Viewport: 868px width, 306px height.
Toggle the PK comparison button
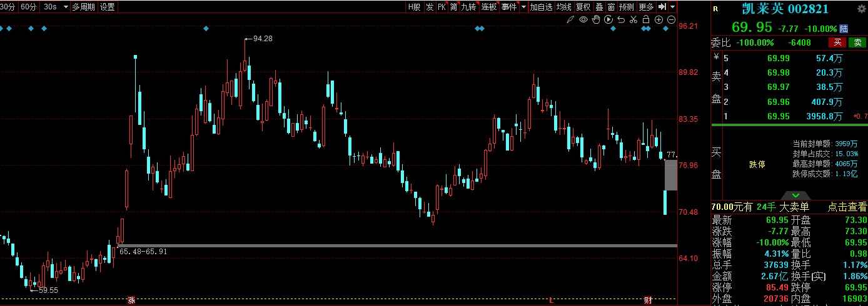tap(442, 7)
